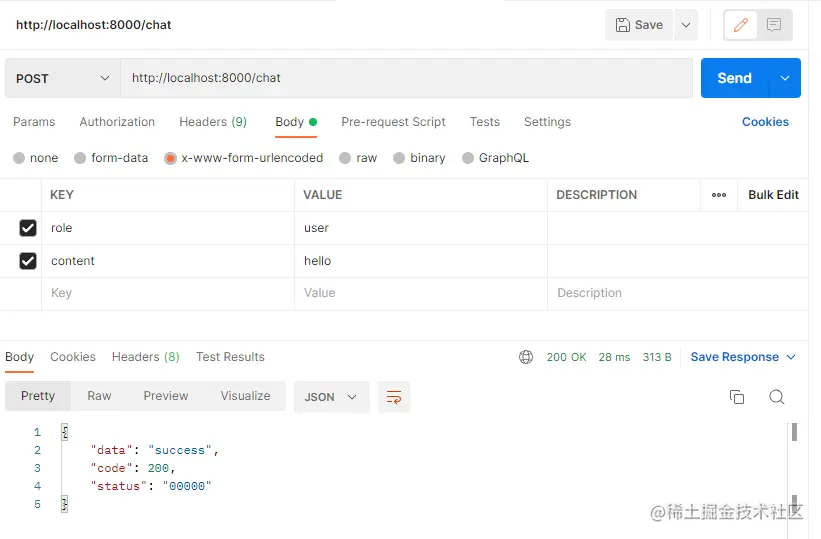
Task: Open the response Headers (8) tab
Action: tap(146, 357)
